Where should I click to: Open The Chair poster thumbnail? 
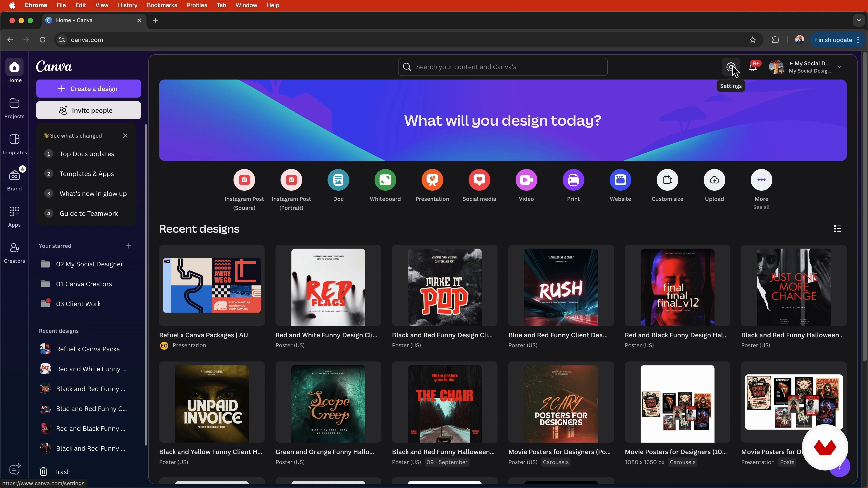[x=444, y=402]
